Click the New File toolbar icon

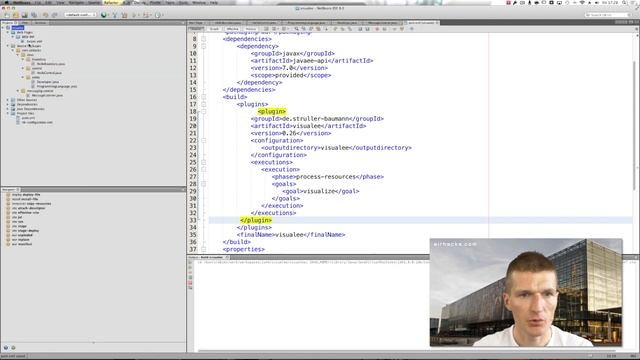[7, 15]
